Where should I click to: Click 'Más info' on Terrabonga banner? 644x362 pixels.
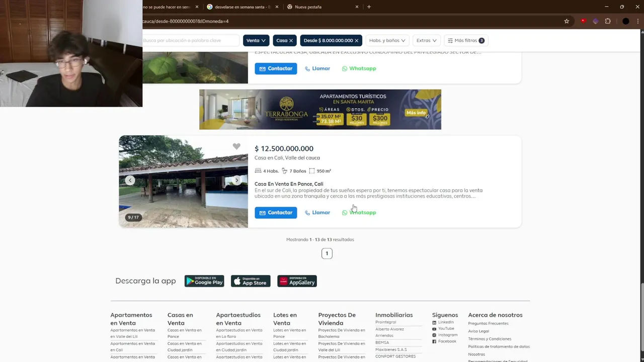[416, 113]
